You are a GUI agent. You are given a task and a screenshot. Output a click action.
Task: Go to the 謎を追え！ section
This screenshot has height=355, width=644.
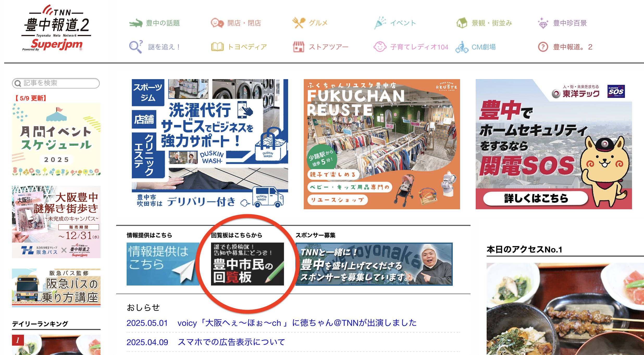(x=164, y=47)
